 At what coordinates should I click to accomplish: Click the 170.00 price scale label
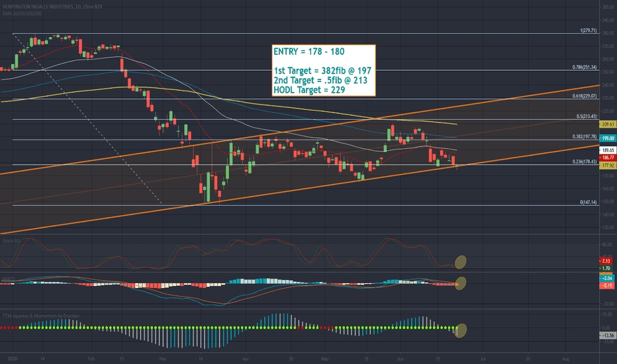[x=608, y=176]
